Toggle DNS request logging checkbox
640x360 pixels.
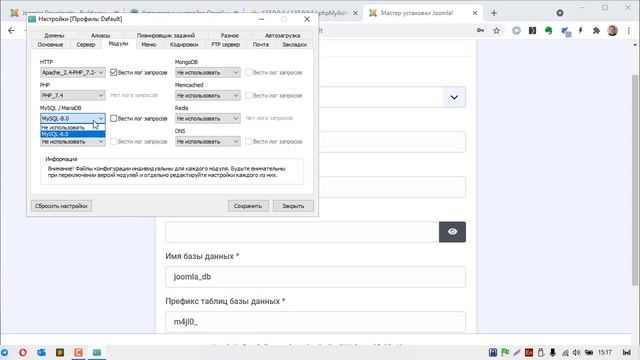point(248,141)
